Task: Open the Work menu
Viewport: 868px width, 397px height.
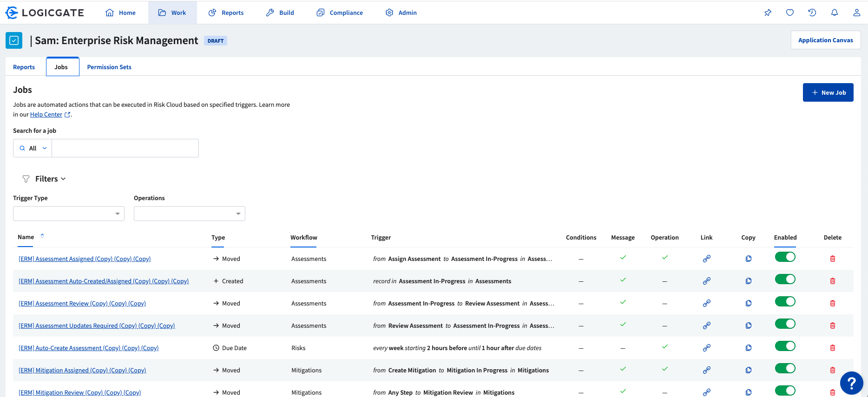Action: [x=172, y=13]
